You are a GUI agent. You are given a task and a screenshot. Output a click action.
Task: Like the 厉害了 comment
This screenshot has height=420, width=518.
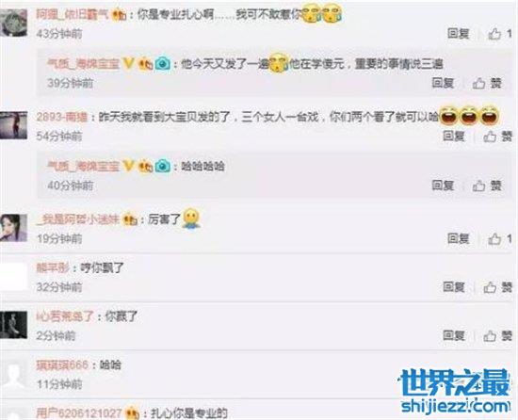tap(500, 239)
